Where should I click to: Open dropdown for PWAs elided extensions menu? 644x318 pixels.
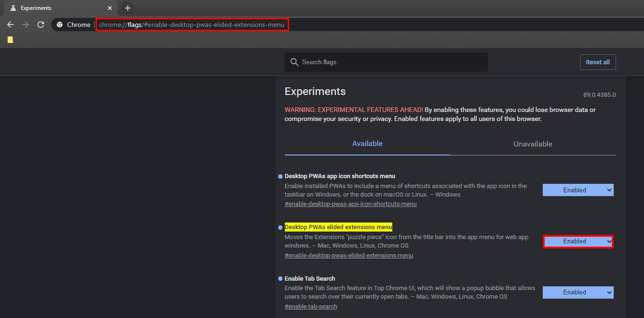pos(578,241)
